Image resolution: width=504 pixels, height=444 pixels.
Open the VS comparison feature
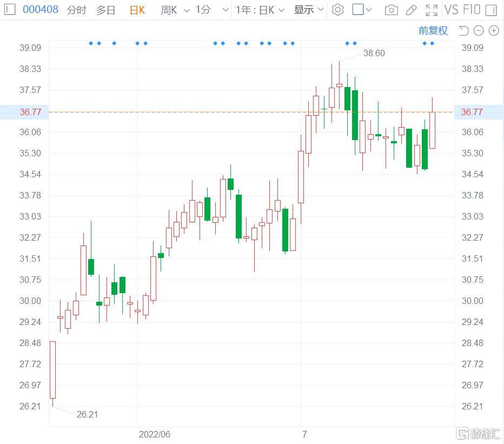point(452,10)
